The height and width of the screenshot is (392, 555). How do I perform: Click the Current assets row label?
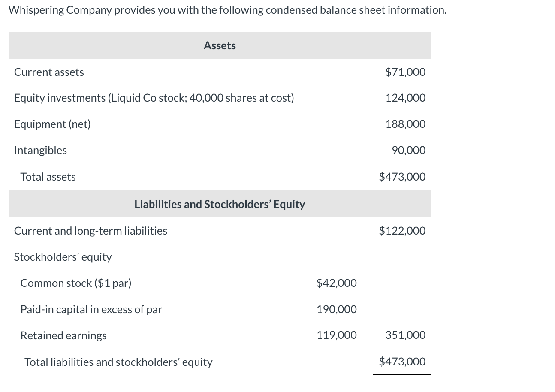point(49,72)
